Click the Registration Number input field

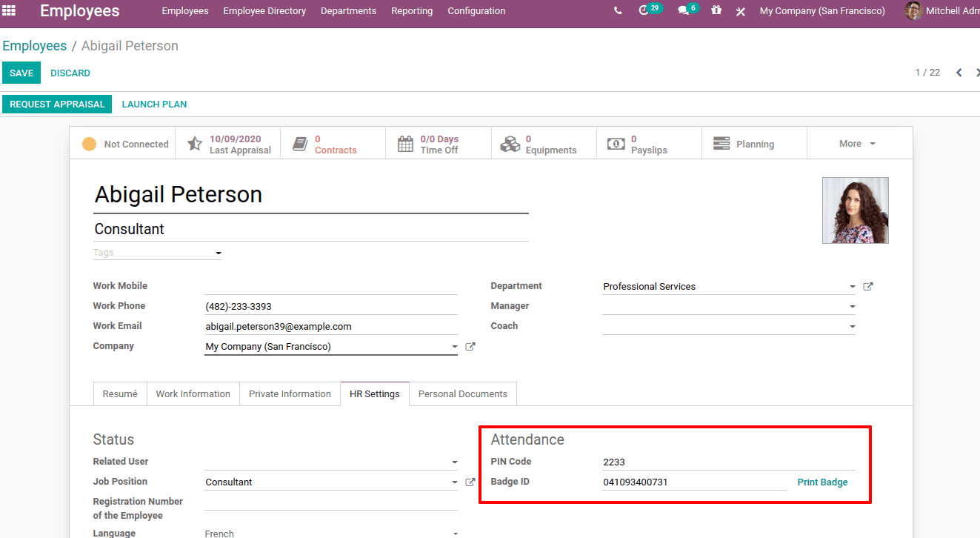point(331,502)
